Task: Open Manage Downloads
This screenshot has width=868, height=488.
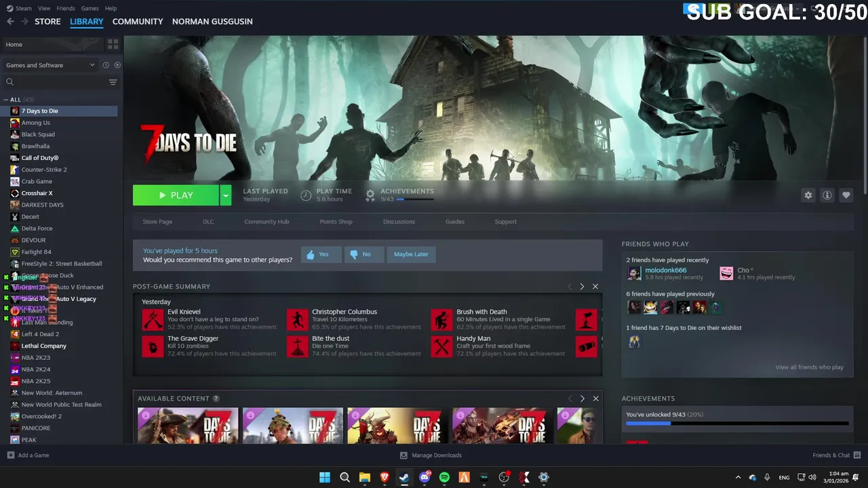Action: tap(431, 455)
